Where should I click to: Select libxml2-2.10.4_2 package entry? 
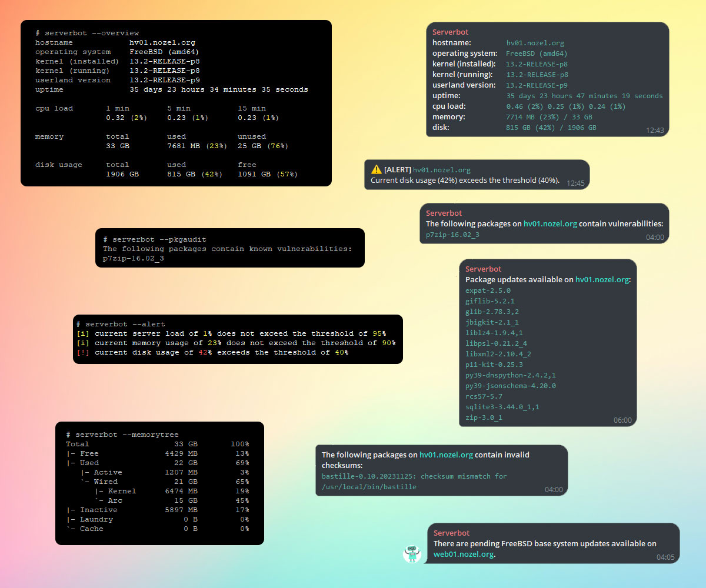pos(498,354)
